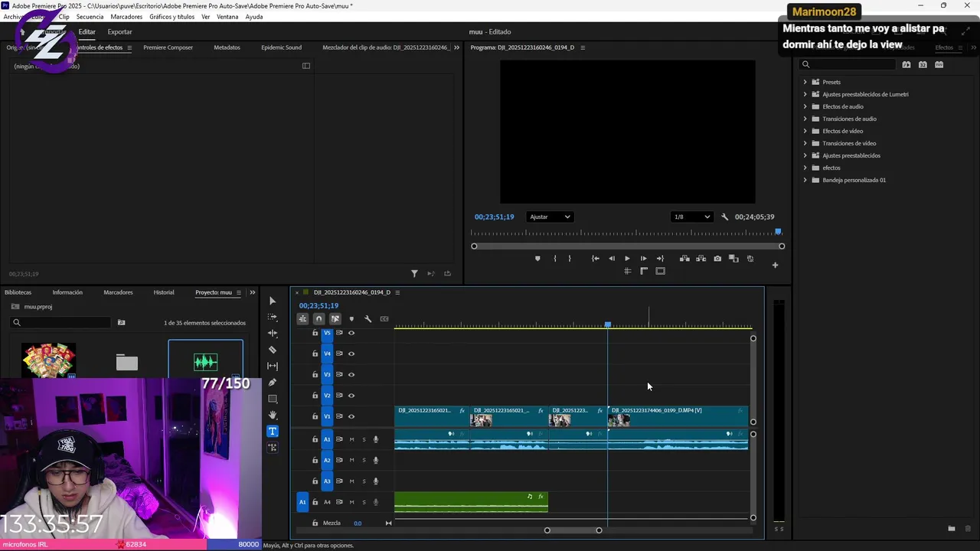980x551 pixels.
Task: Open the Historial panel tab
Action: tap(164, 292)
